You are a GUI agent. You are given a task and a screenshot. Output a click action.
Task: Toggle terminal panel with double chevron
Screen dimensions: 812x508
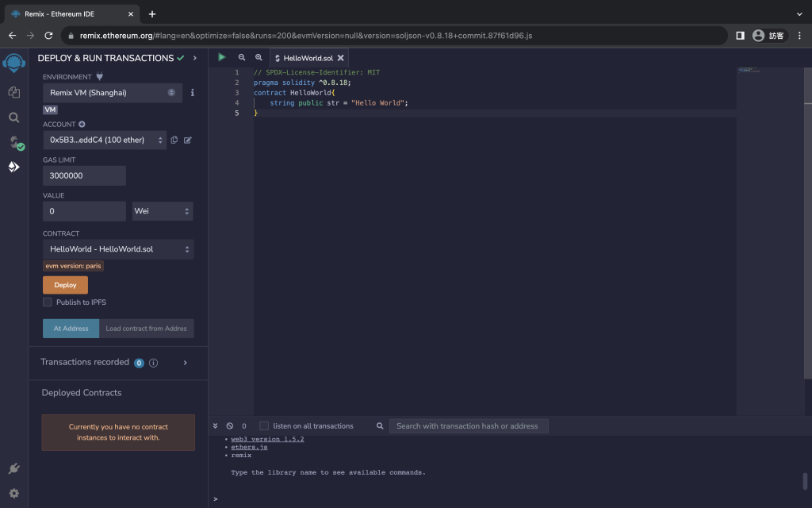click(x=215, y=426)
